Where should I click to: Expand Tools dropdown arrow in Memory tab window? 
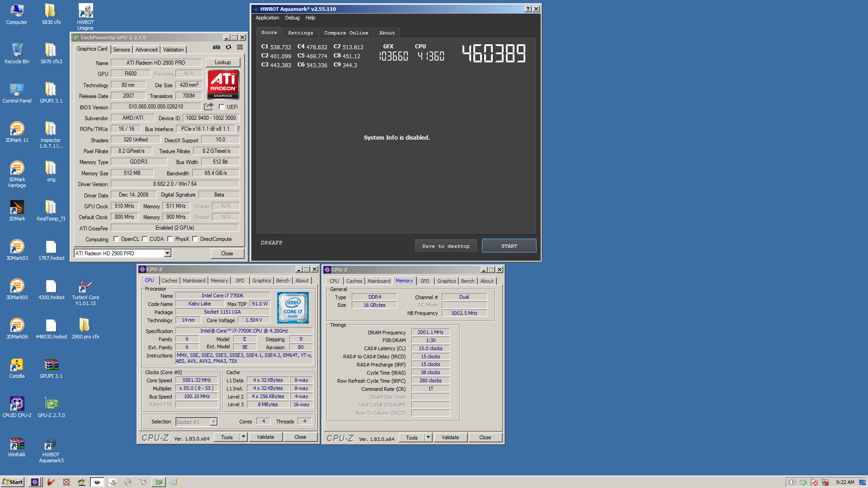pyautogui.click(x=428, y=437)
